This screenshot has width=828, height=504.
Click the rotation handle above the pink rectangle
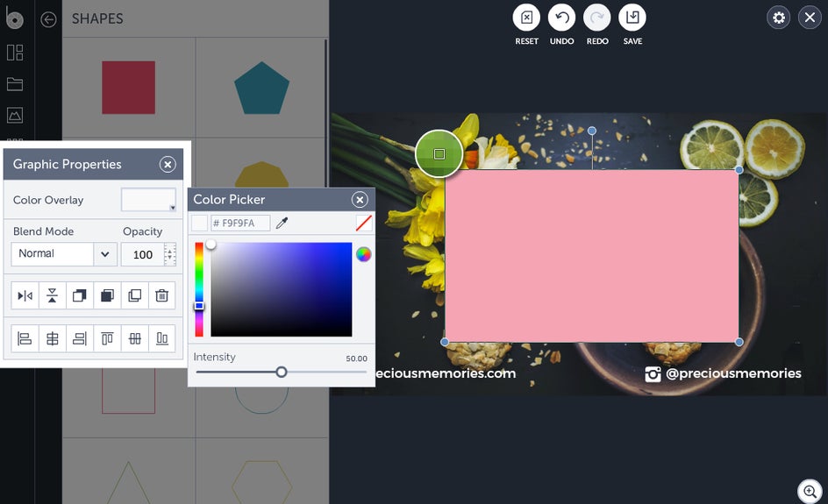tap(592, 131)
